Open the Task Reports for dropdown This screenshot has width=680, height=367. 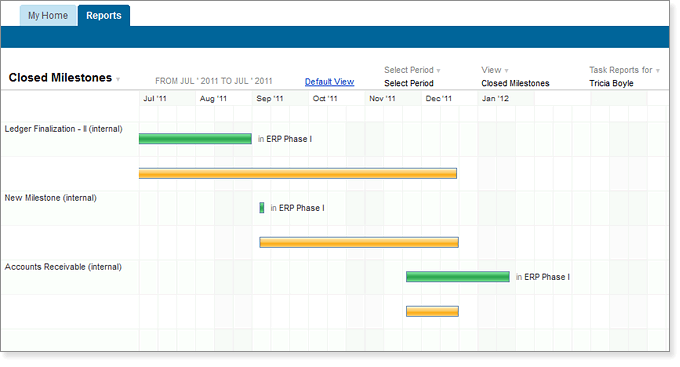tap(624, 70)
